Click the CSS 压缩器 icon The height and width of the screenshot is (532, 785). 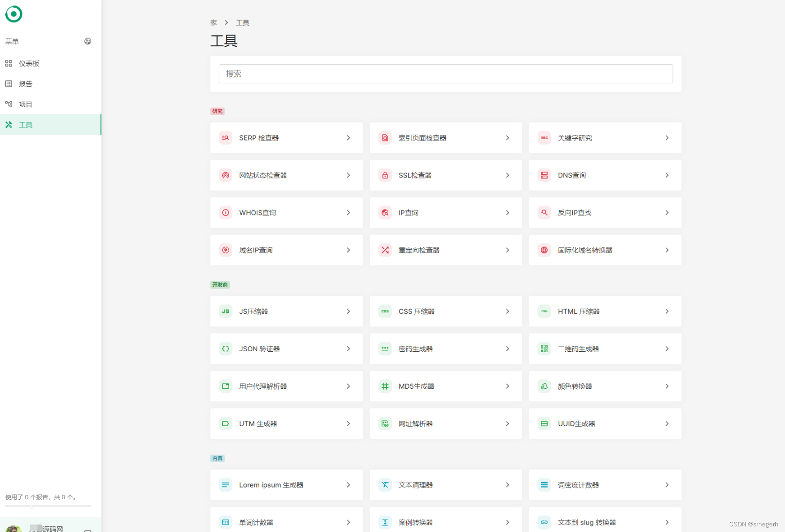tap(385, 311)
